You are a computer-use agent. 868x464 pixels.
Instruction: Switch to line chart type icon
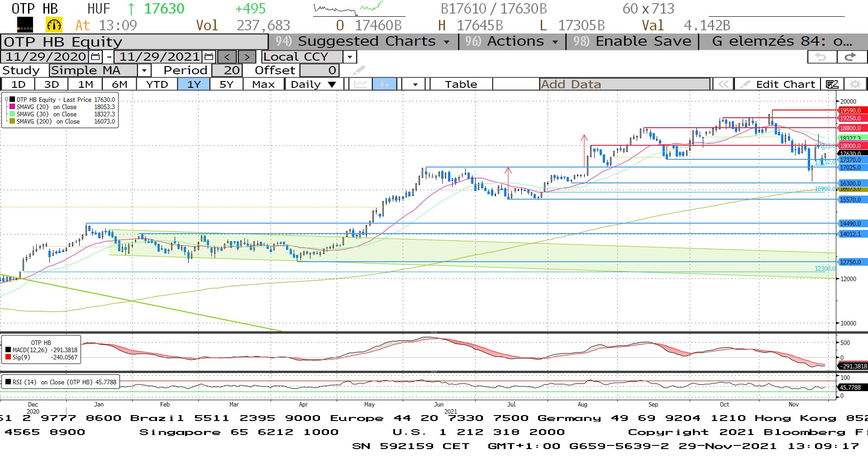click(x=361, y=84)
